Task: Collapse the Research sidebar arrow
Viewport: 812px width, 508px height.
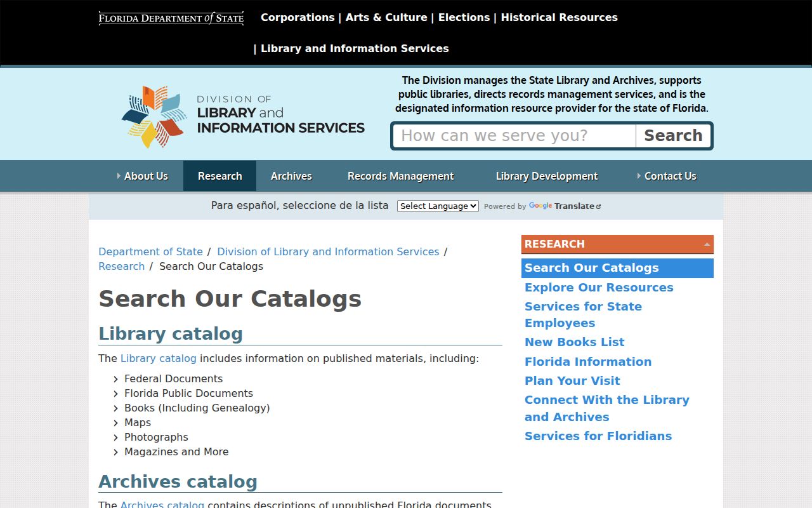Action: point(707,244)
